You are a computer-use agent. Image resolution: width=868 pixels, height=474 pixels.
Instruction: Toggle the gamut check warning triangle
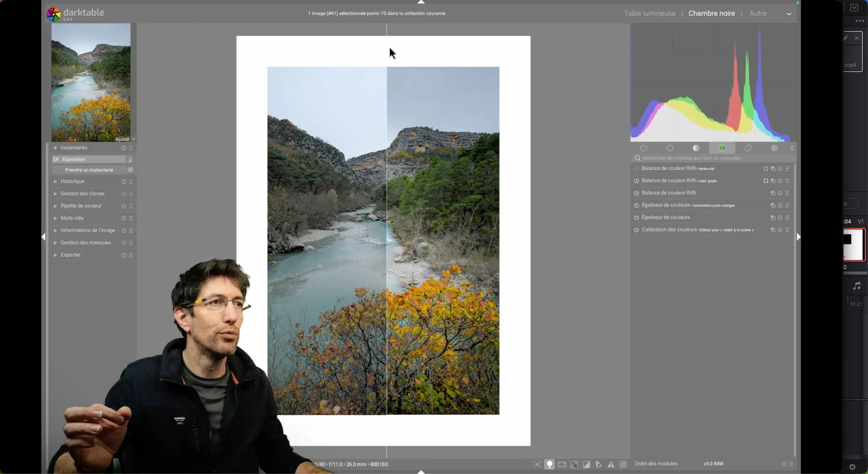click(x=611, y=465)
